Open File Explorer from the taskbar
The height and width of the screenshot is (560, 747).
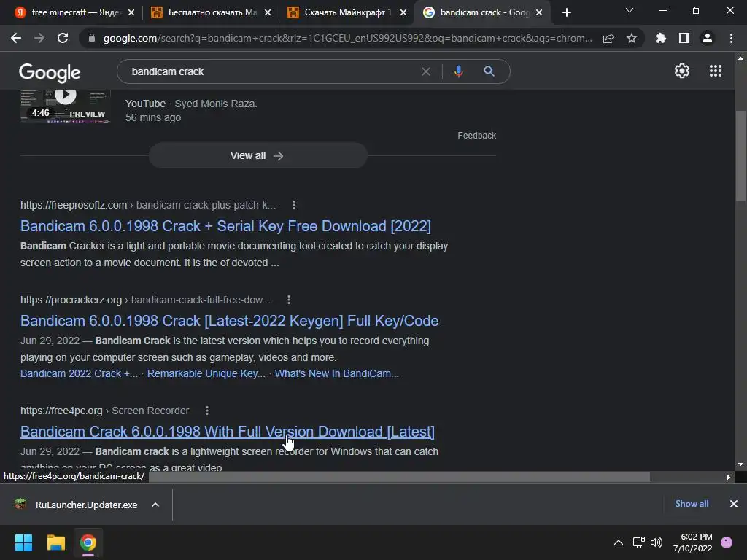55,542
